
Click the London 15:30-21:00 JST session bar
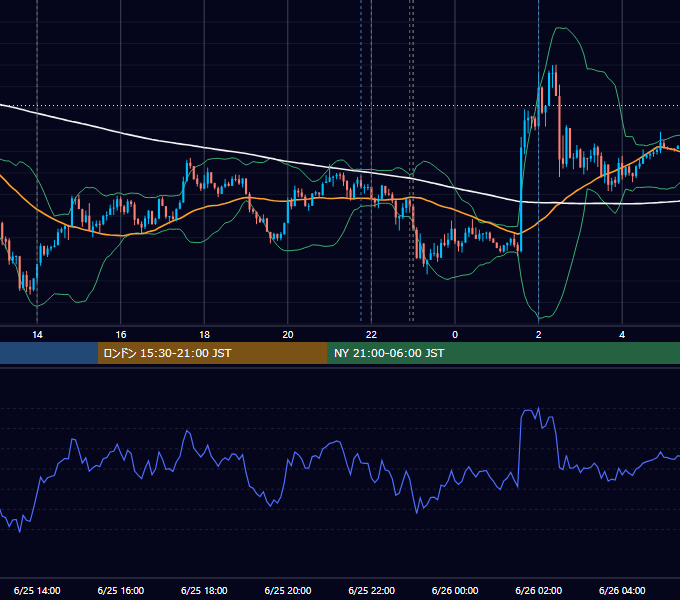point(212,353)
